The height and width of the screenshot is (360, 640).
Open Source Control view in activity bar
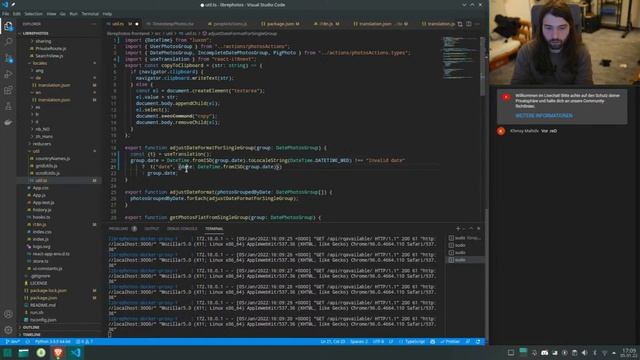pos(8,58)
